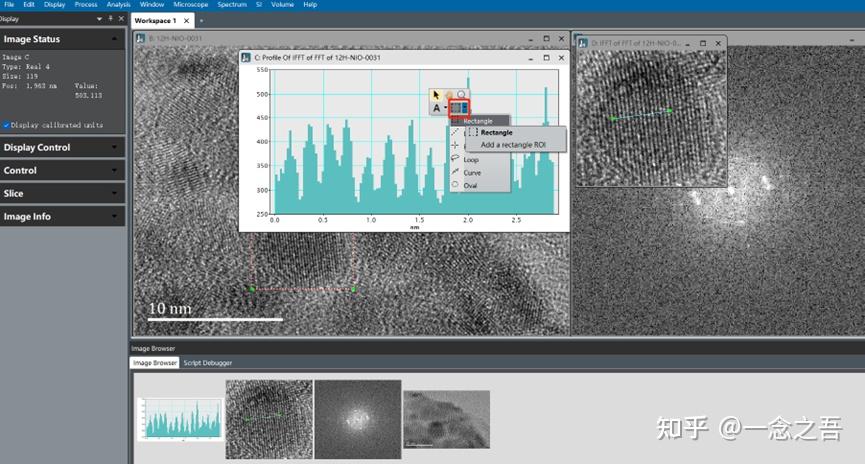Switch to the Script Debugger tab
865x464 pixels.
point(205,363)
